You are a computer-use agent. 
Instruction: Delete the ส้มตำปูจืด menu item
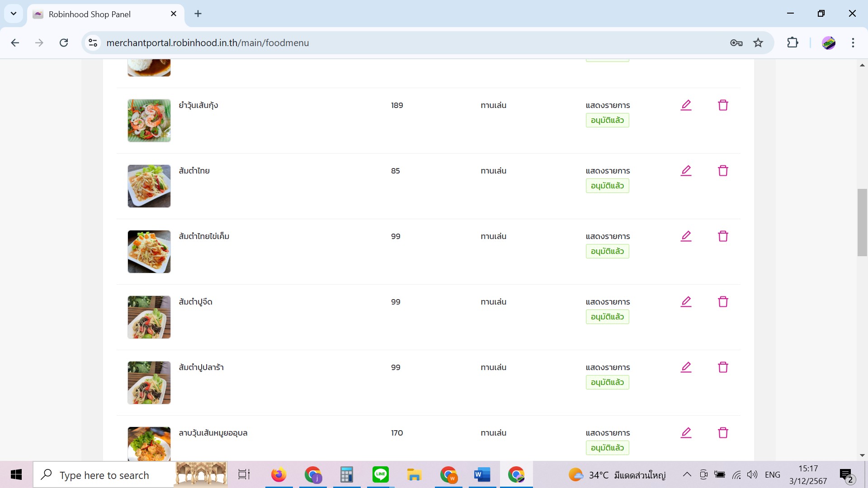pos(723,302)
